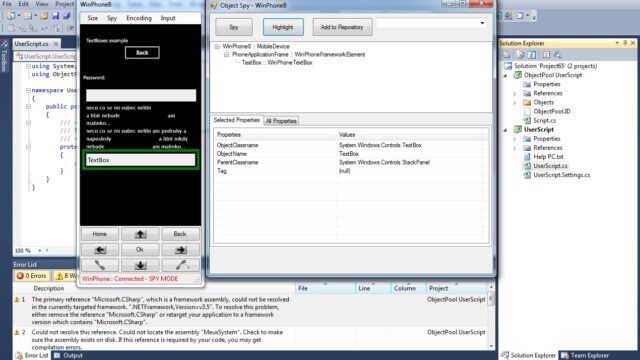Click the end call handset icon
This screenshot has height=360, width=640.
pyautogui.click(x=180, y=265)
